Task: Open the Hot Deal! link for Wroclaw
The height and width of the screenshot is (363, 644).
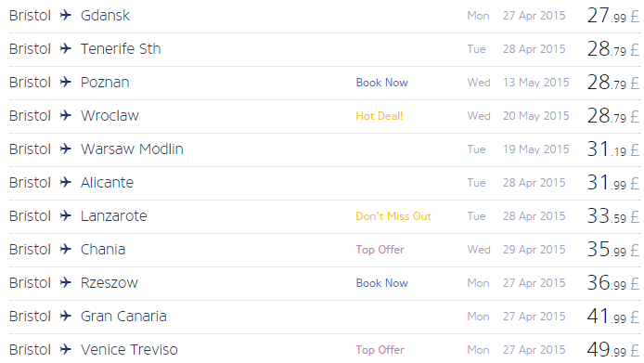Action: [380, 116]
